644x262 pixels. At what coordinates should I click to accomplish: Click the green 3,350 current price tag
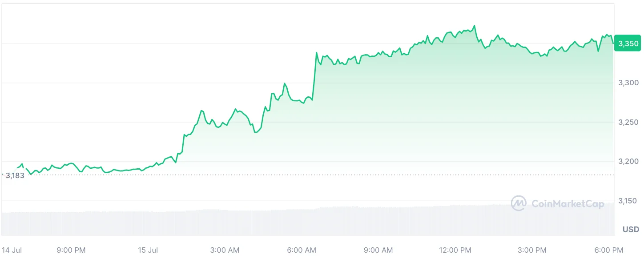click(x=628, y=44)
